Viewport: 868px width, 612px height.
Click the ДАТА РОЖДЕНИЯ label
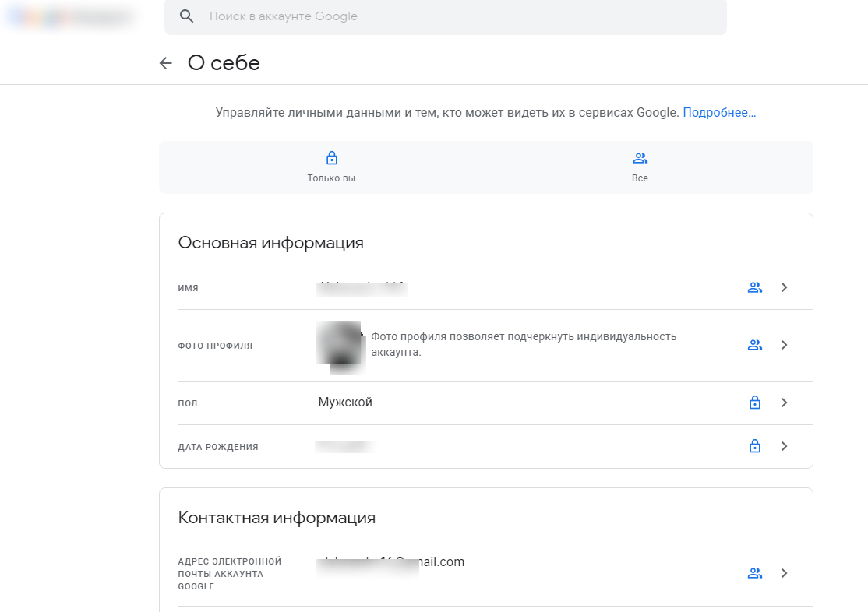218,447
